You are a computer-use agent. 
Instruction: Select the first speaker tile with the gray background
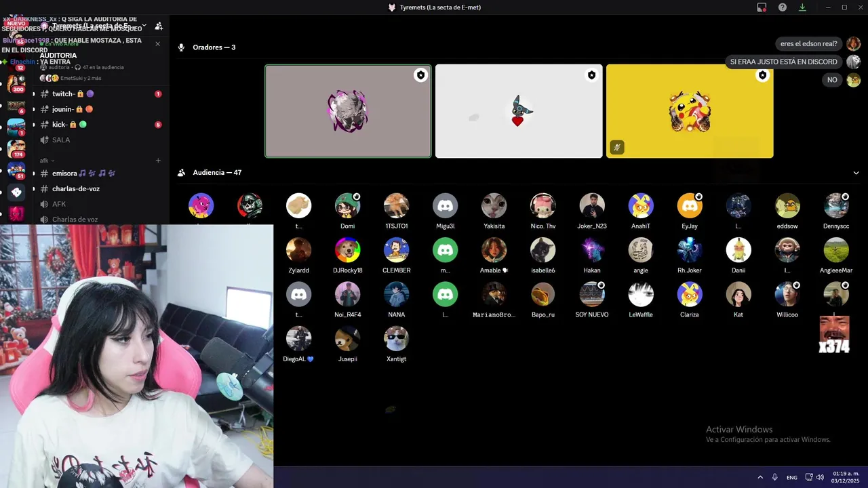pyautogui.click(x=348, y=111)
